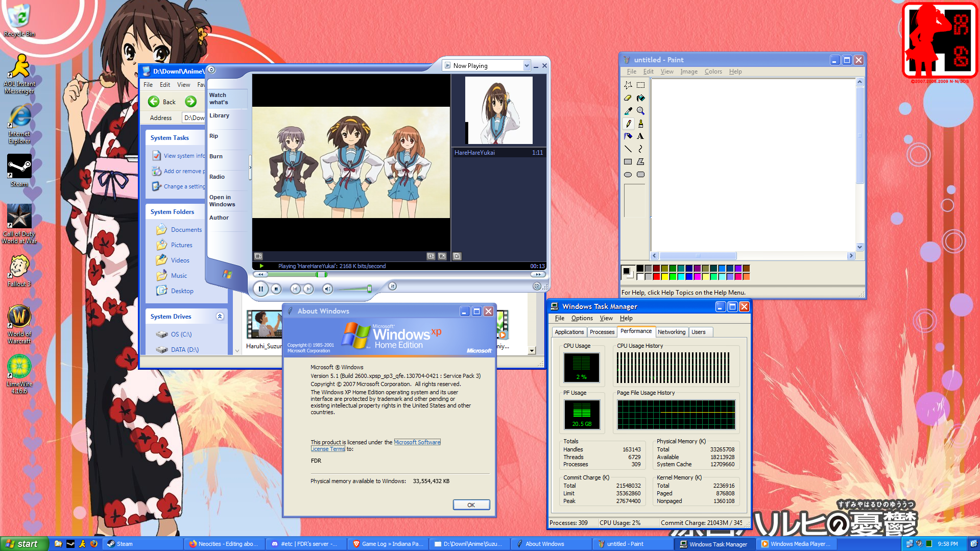Open the Applications tab in Task Manager
This screenshot has height=551, width=980.
click(569, 332)
